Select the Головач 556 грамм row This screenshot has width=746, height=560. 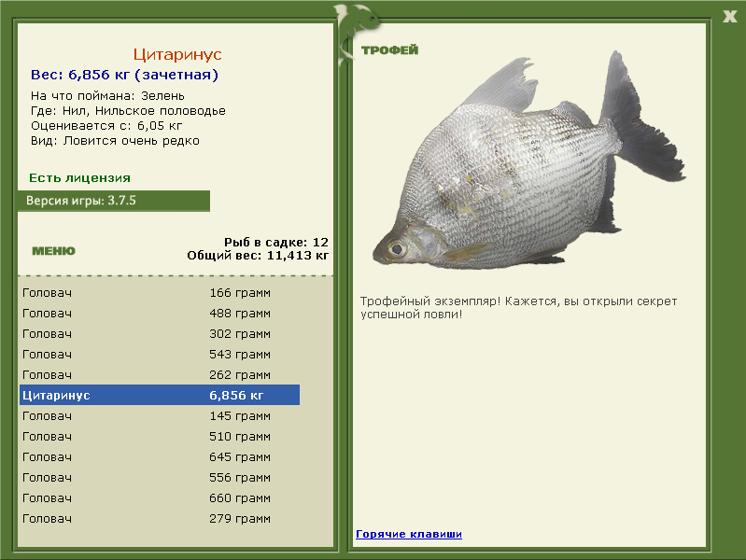tap(160, 477)
